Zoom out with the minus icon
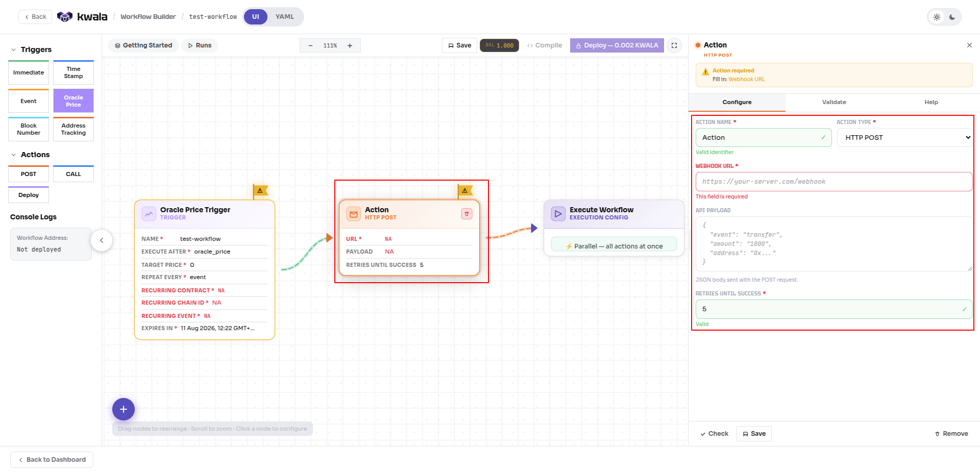 point(310,45)
